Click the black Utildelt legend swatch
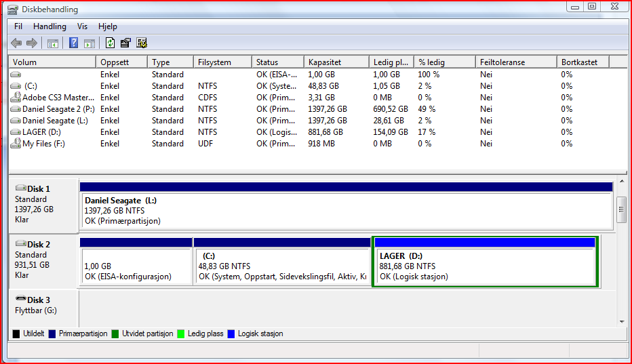Viewport: 632px width, 364px height. pos(16,333)
